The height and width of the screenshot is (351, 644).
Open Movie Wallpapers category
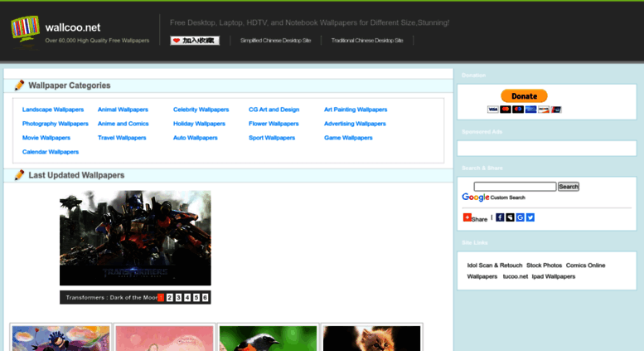point(46,138)
